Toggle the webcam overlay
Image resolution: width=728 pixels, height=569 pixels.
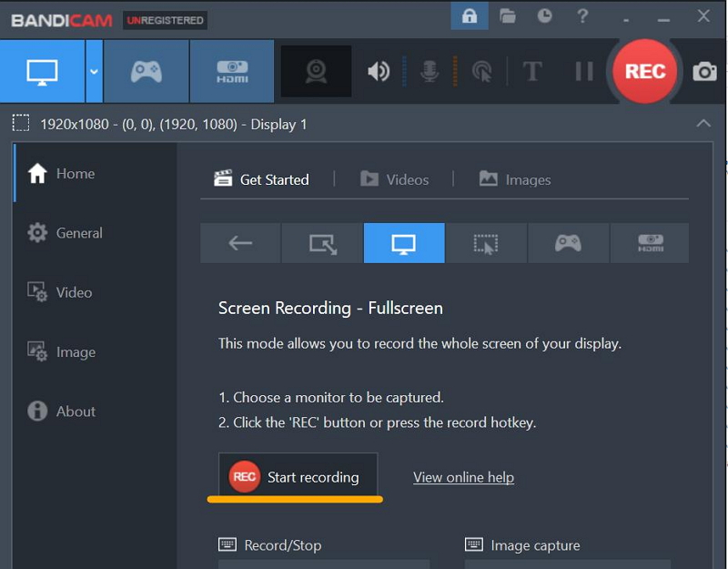coord(316,71)
